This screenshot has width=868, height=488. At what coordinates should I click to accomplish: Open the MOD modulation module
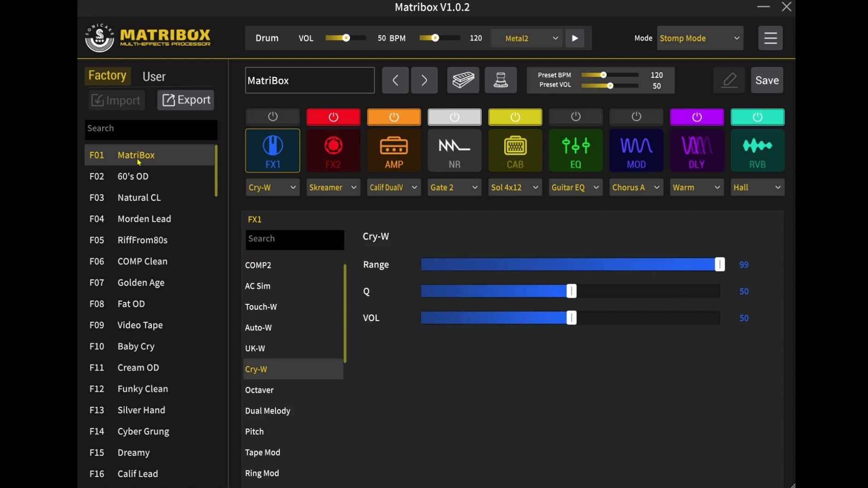point(636,151)
